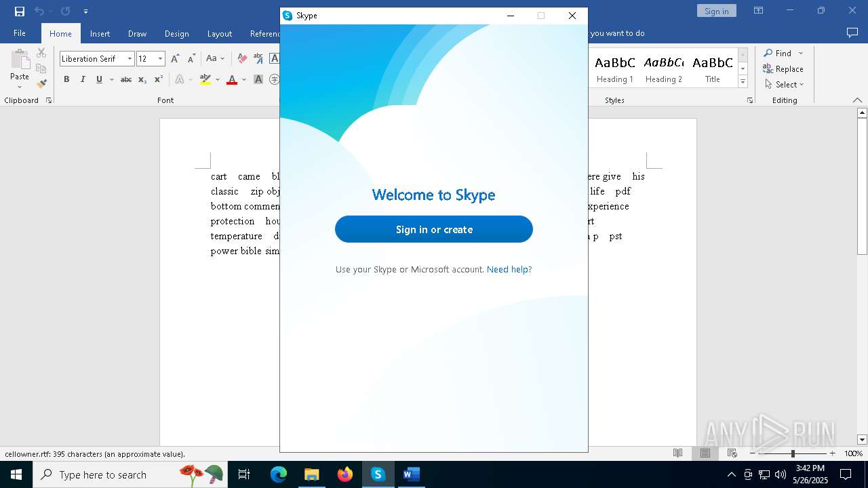Open the Change Case dropdown

(x=215, y=59)
